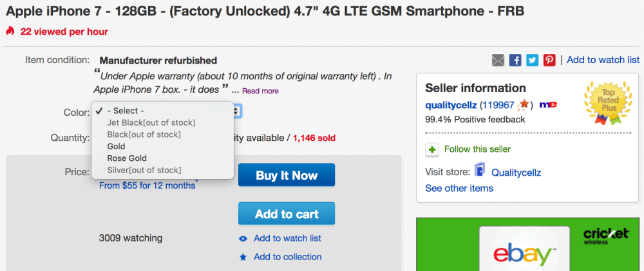Click the Qualitycellz store door icon
644x271 pixels.
point(480,171)
